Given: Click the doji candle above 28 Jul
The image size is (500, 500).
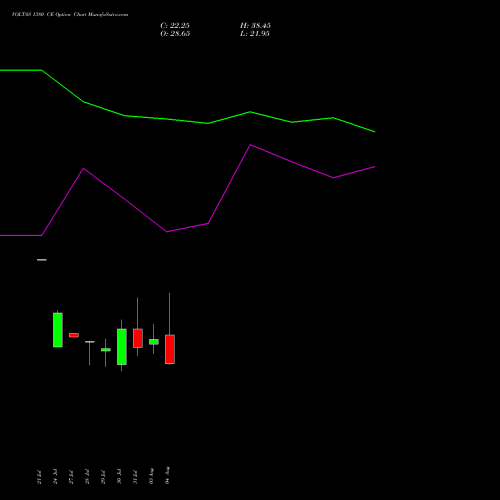Looking at the screenshot, I should pos(90,342).
